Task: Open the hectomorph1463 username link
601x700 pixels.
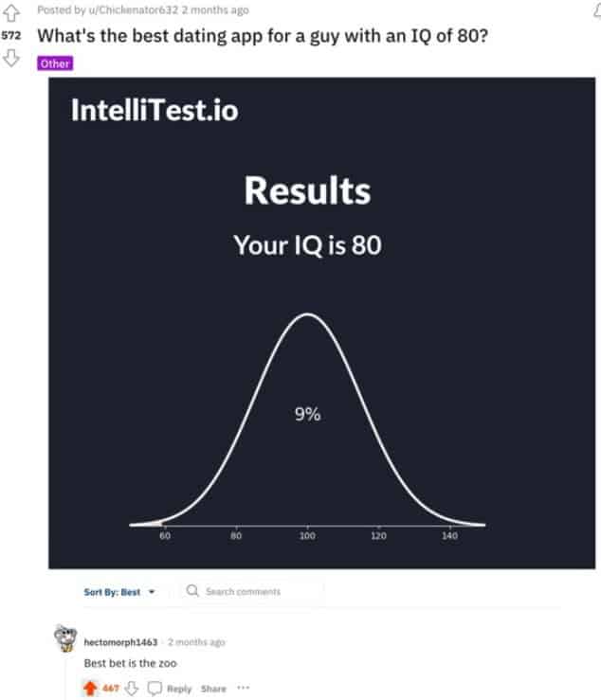Action: tap(120, 642)
